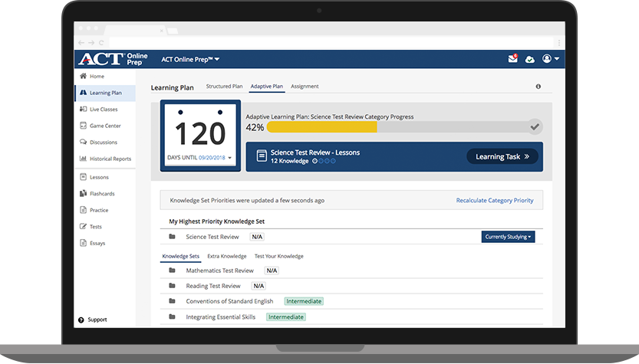Click the Live Classes icon
This screenshot has width=639, height=364.
tap(83, 109)
